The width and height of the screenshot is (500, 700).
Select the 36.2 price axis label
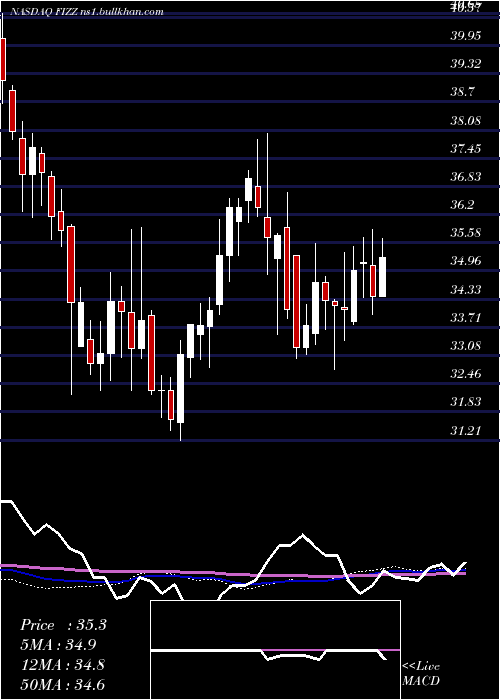tap(462, 205)
